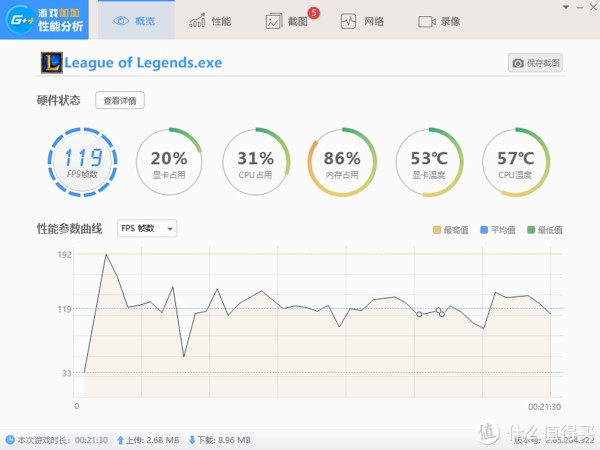Click 查看详情 to view hardware details
Image resolution: width=600 pixels, height=450 pixels.
[x=120, y=100]
